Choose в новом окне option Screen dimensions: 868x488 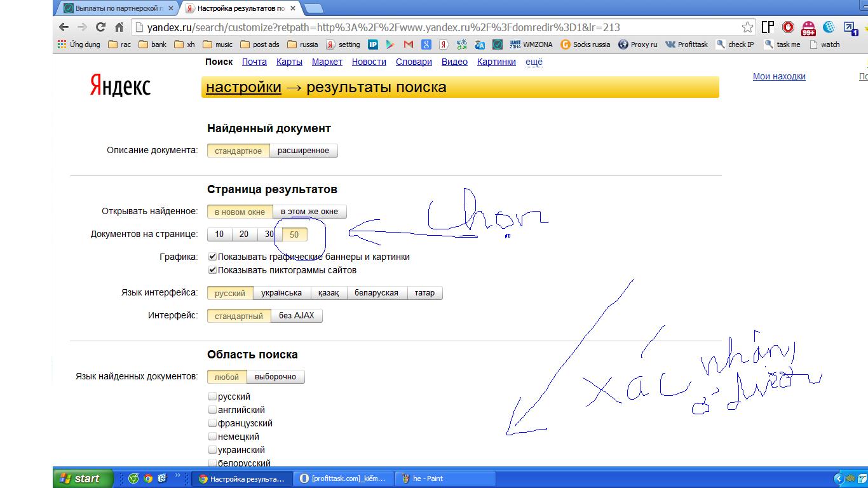(x=240, y=212)
